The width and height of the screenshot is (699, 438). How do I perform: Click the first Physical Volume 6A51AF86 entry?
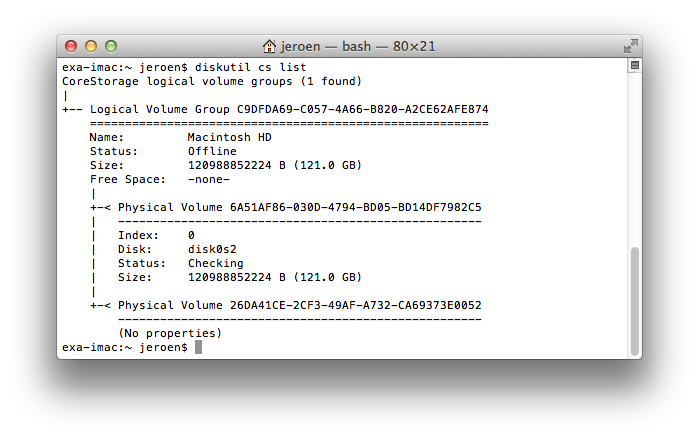(299, 207)
